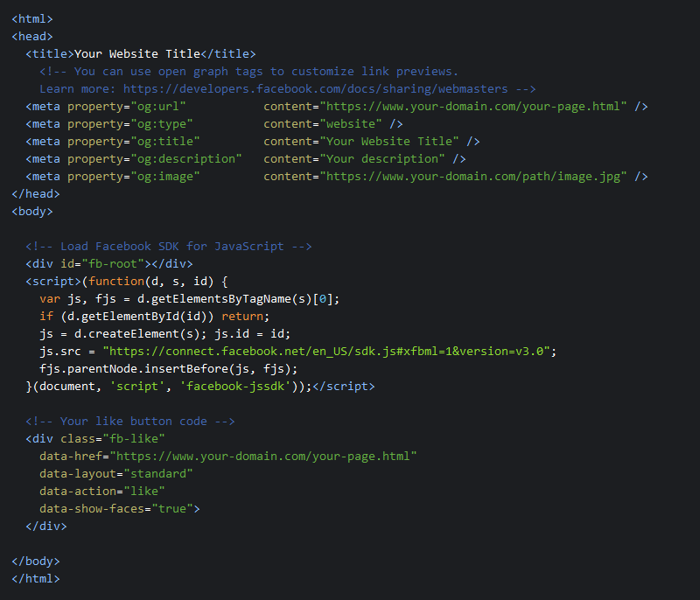Viewport: 700px width, 600px height.
Task: Click the "og:type" property value
Action: click(162, 124)
